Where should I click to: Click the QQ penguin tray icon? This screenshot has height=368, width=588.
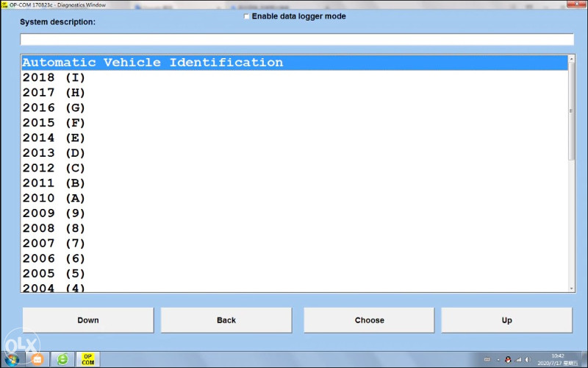(x=508, y=360)
